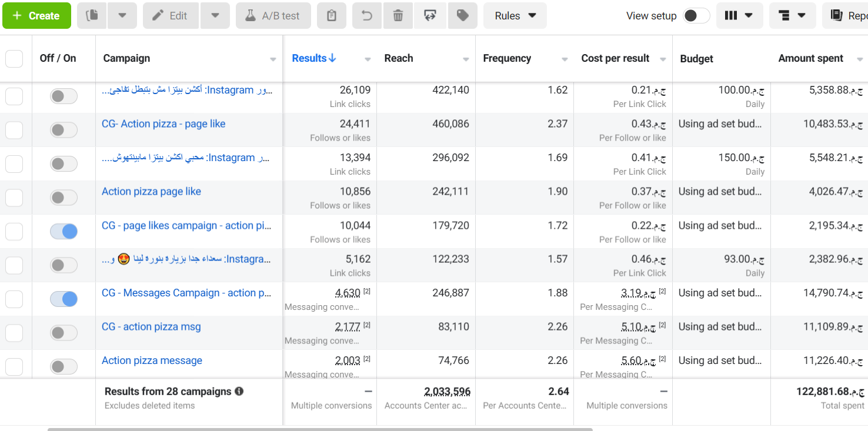Check the box for CG - action pizza msg
The image size is (868, 431).
tap(14, 333)
